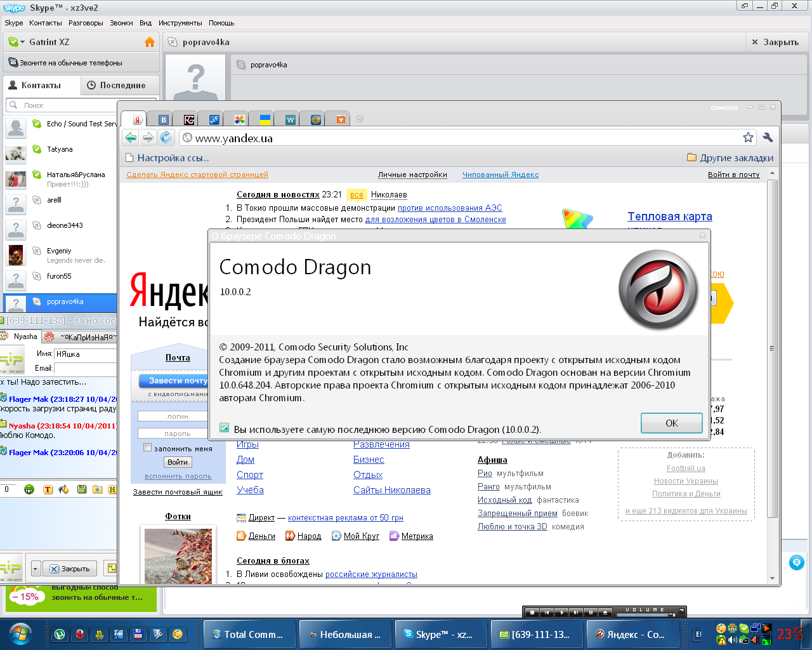Open the Skype Контакты menu
The image size is (812, 650).
click(46, 23)
